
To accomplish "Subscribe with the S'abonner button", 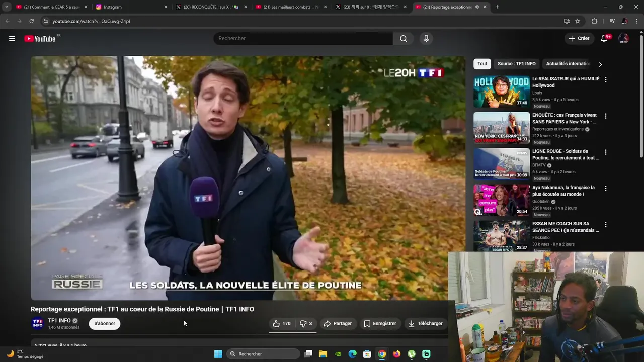I will tap(105, 323).
